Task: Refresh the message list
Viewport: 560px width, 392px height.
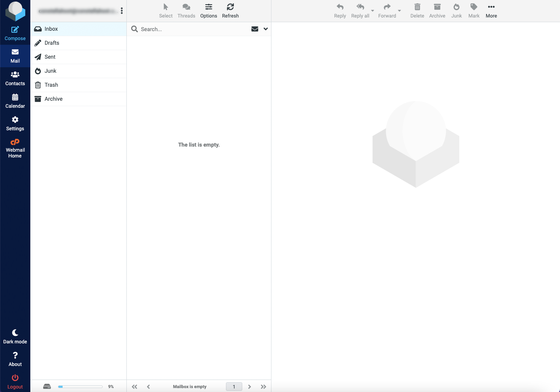Action: (x=230, y=11)
